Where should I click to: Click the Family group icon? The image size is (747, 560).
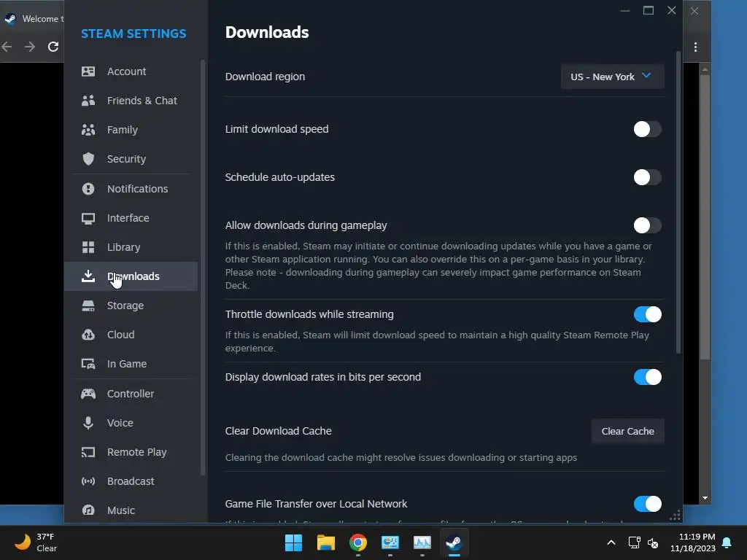click(x=88, y=130)
